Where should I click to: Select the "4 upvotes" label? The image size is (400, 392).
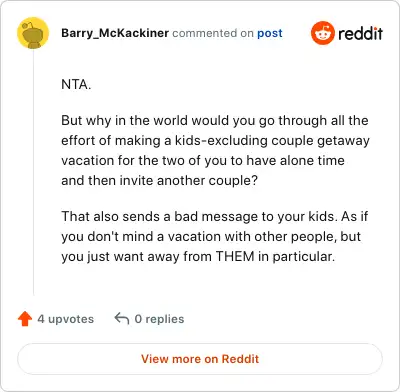(66, 319)
